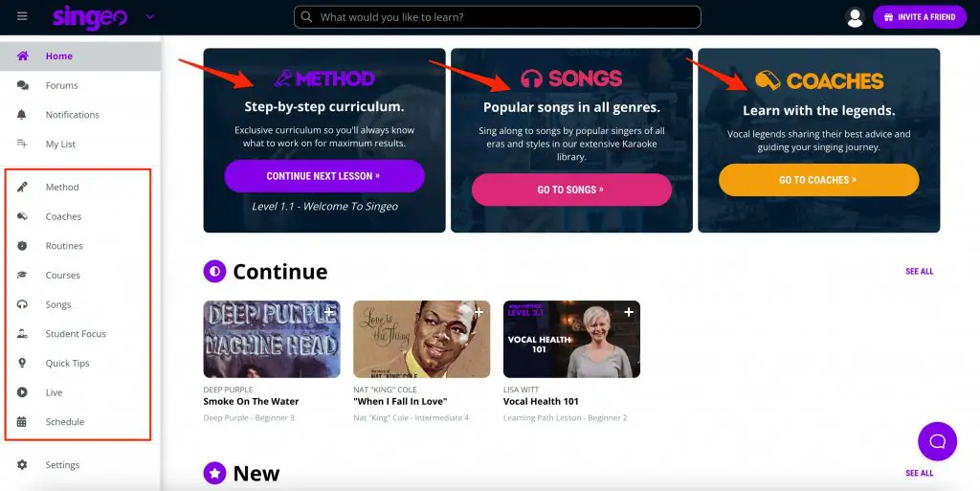
Task: Click the user profile avatar icon
Action: tap(855, 17)
